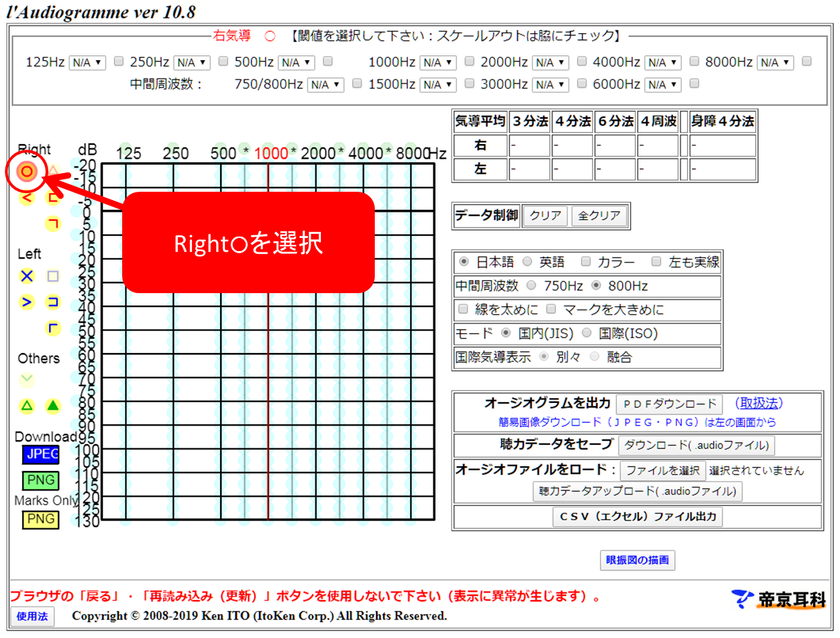
Task: Select the Right ear circle (O) air conduction mark
Action: (x=26, y=171)
